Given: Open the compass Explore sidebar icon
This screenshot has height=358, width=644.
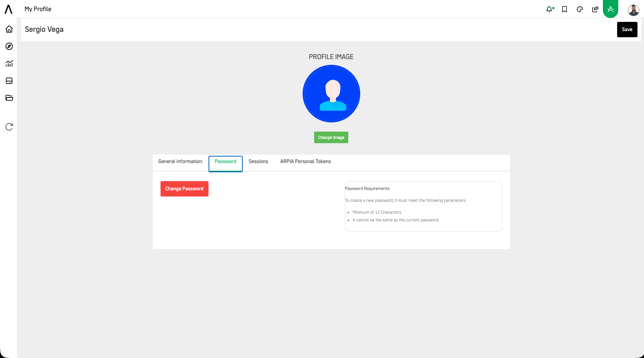Looking at the screenshot, I should [x=9, y=46].
